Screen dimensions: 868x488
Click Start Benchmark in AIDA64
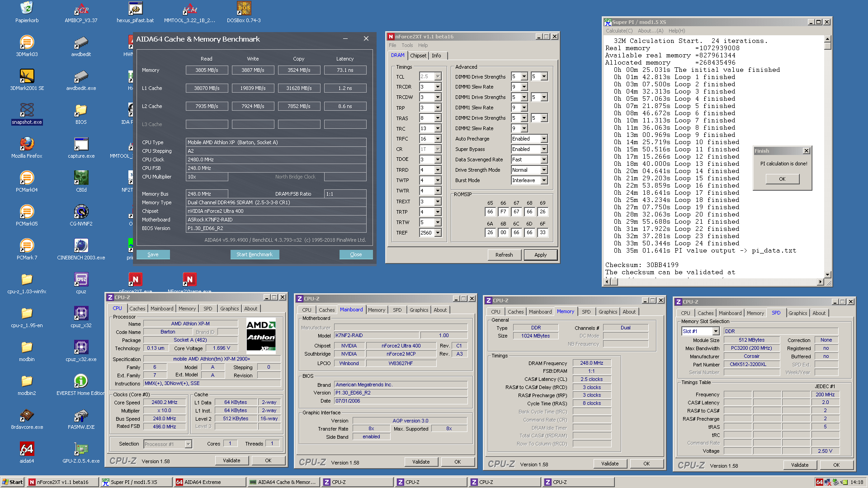pyautogui.click(x=255, y=254)
